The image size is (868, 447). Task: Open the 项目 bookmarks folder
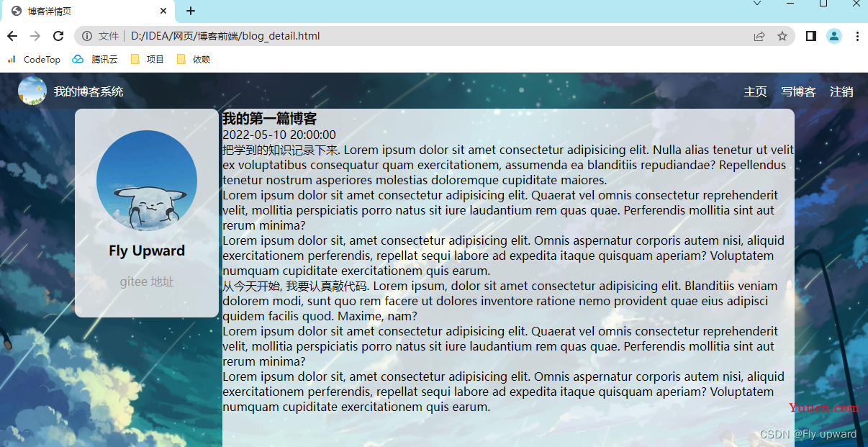(x=148, y=60)
